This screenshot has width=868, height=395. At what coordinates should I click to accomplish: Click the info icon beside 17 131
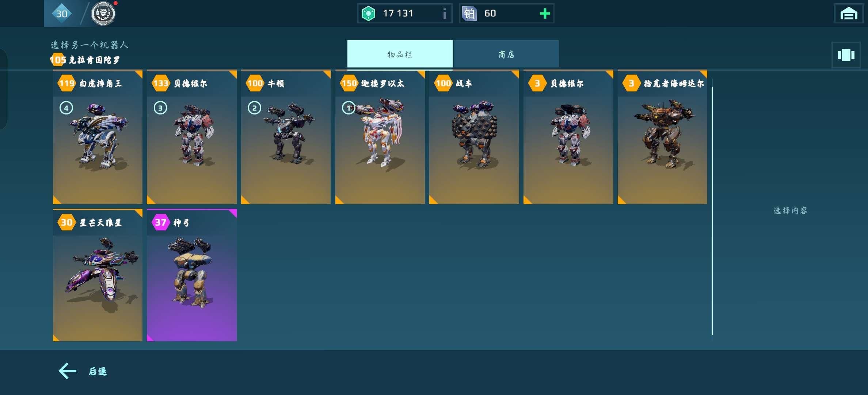(x=444, y=14)
